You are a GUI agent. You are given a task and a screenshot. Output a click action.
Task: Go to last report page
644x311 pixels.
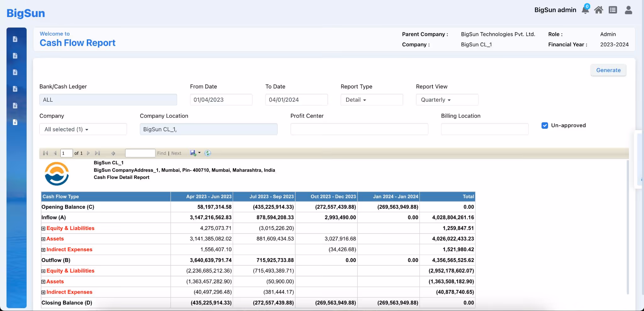[97, 153]
